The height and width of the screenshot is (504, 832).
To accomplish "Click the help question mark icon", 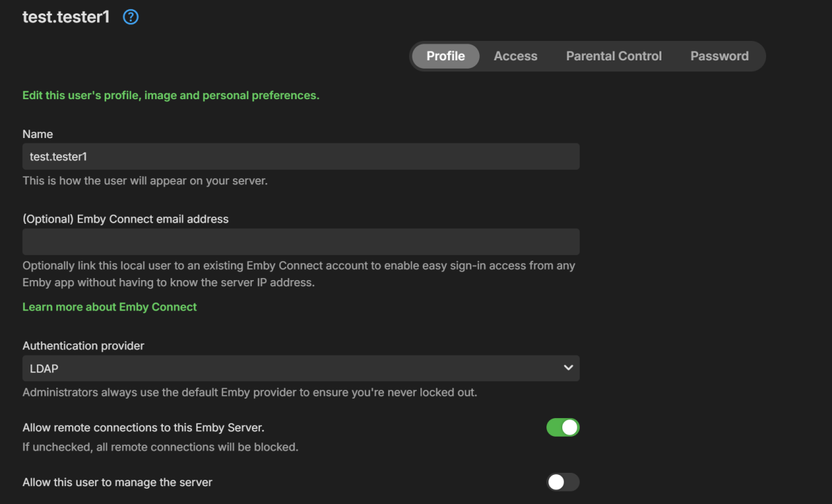I will pyautogui.click(x=130, y=17).
